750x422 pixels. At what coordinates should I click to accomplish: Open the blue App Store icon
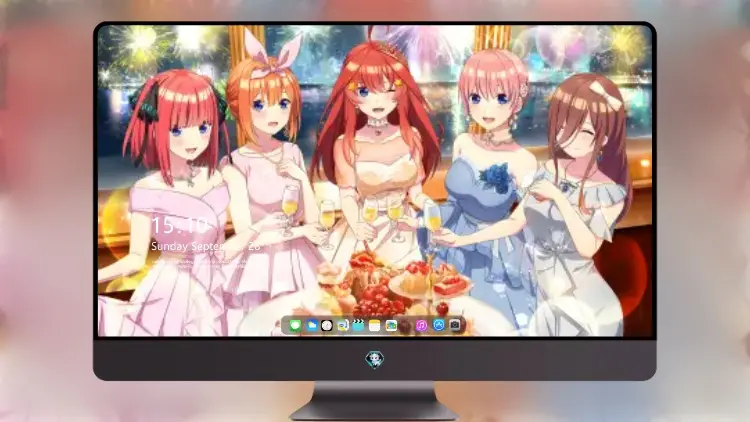pos(439,325)
